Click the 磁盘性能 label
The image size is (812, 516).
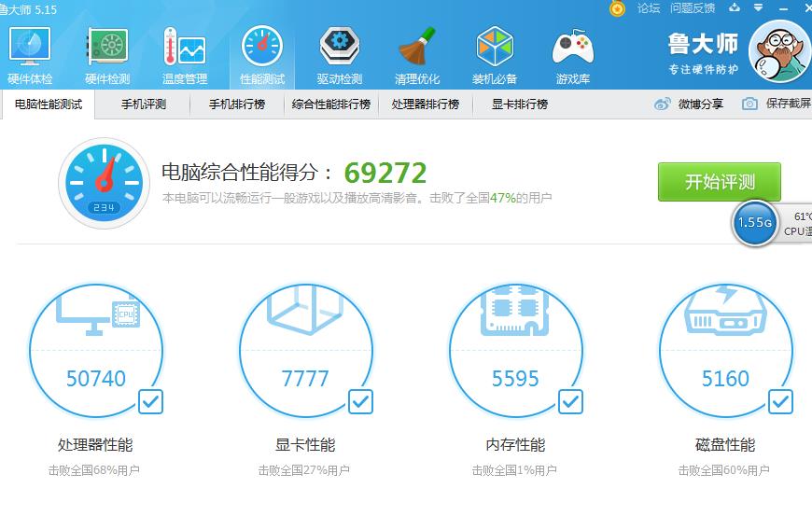coord(725,445)
